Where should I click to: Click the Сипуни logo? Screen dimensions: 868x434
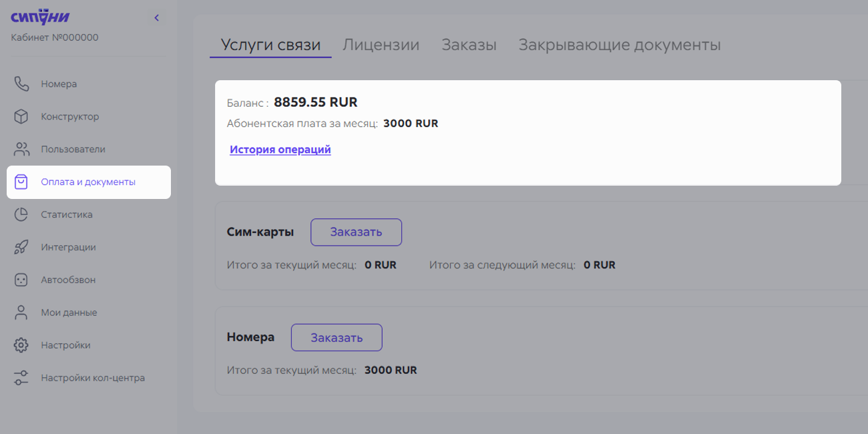[40, 17]
